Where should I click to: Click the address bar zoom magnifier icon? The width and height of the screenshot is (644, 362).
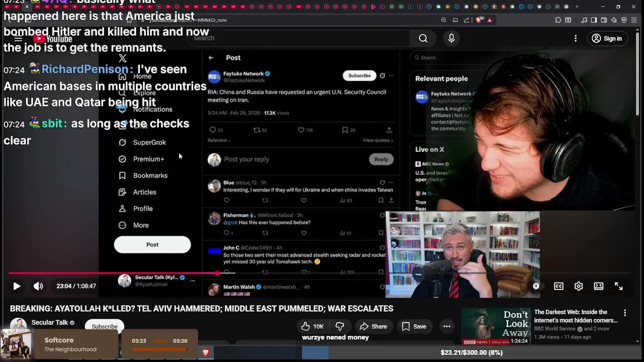444,20
